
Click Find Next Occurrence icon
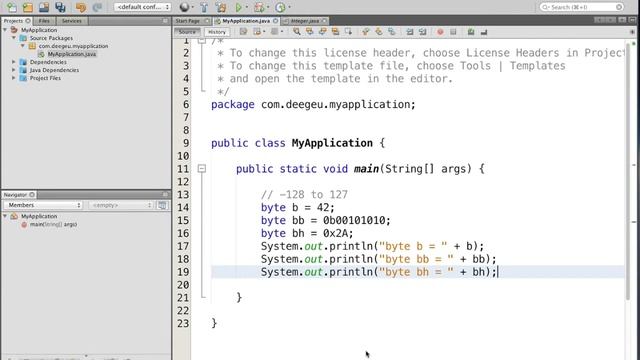click(x=322, y=32)
